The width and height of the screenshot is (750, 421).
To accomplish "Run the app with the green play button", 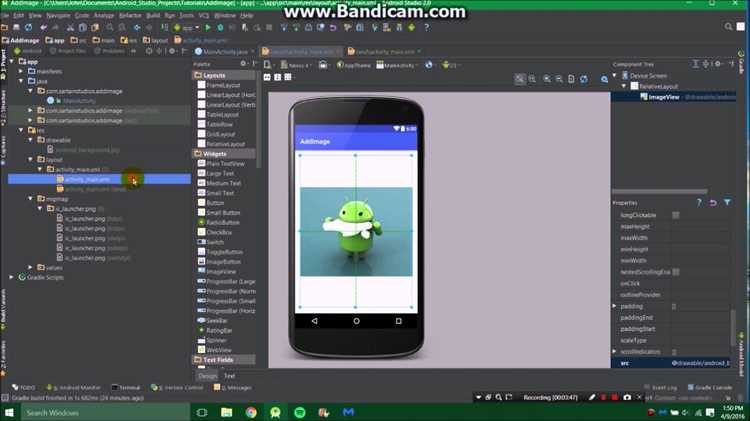I will [208, 28].
